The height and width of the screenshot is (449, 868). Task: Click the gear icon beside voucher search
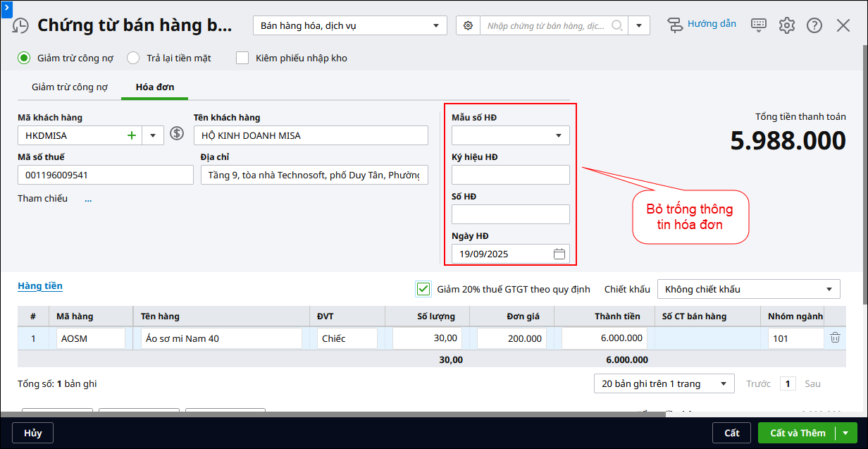469,26
